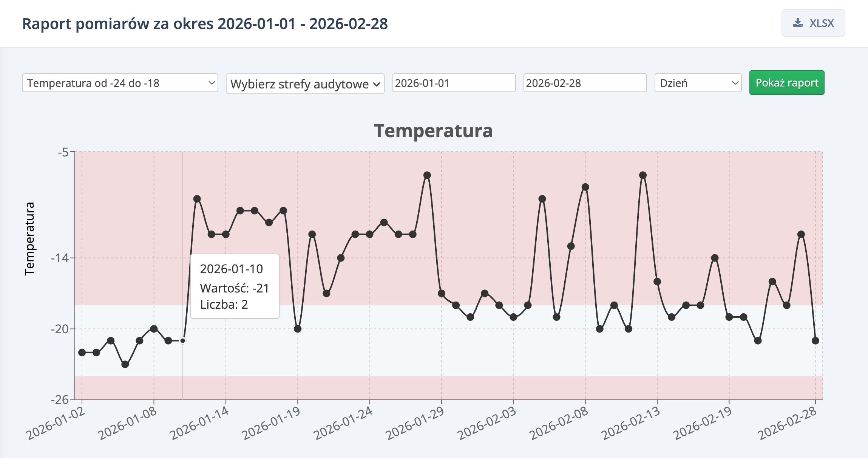Expand the Wybierz strefy audytowe selector

click(305, 84)
